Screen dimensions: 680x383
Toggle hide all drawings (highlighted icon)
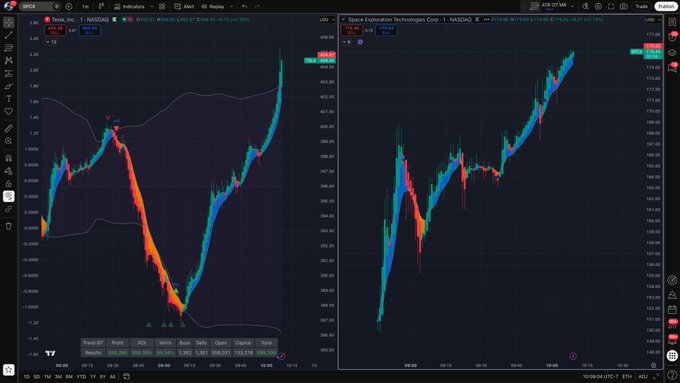tap(9, 196)
